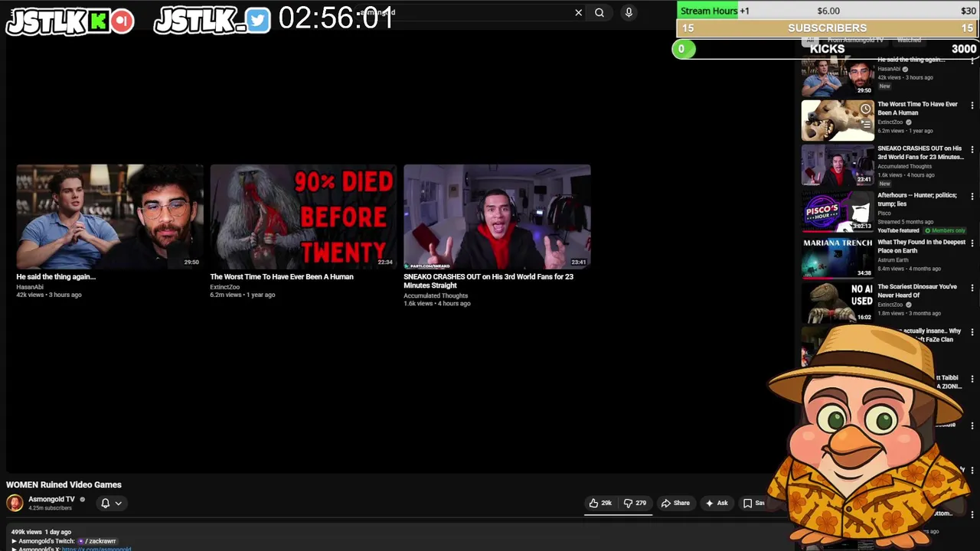Viewport: 980px width, 551px height.
Task: Open Pisco's Hour sidebar thumbnail
Action: point(838,211)
